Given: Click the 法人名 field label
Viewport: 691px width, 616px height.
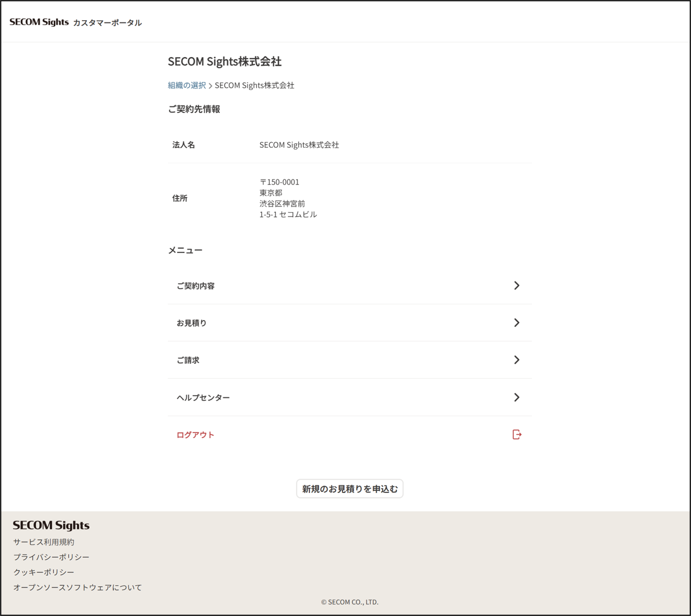Looking at the screenshot, I should (184, 145).
